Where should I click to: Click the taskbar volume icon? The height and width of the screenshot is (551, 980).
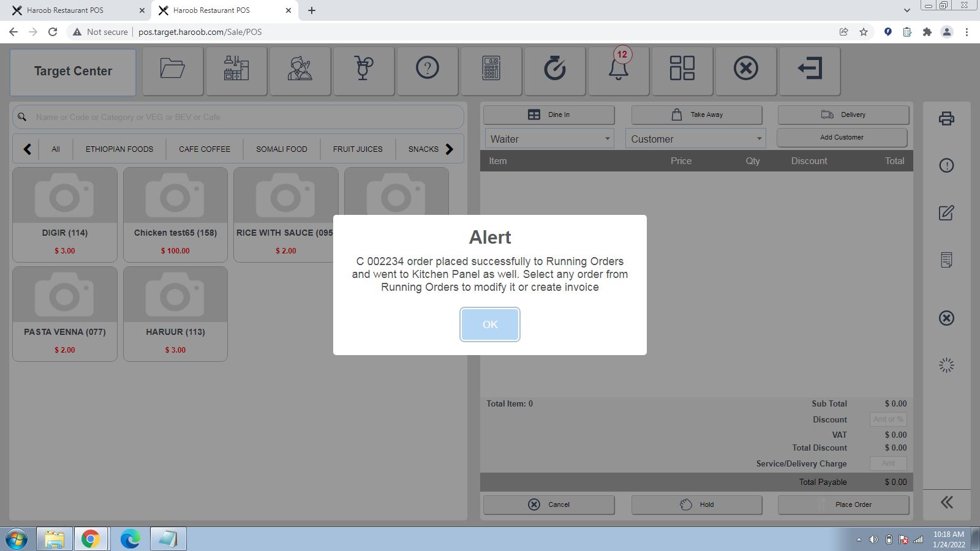[873, 539]
